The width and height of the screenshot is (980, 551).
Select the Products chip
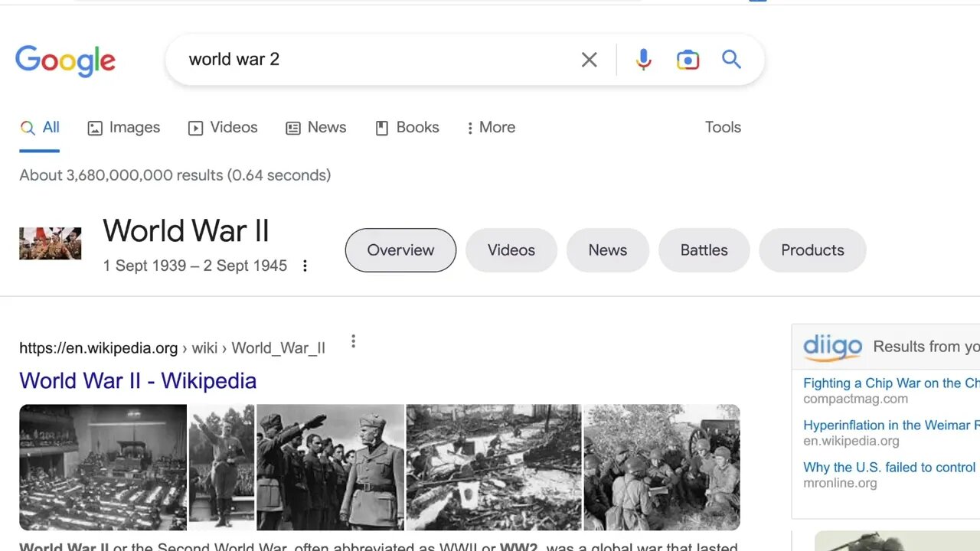pyautogui.click(x=812, y=250)
